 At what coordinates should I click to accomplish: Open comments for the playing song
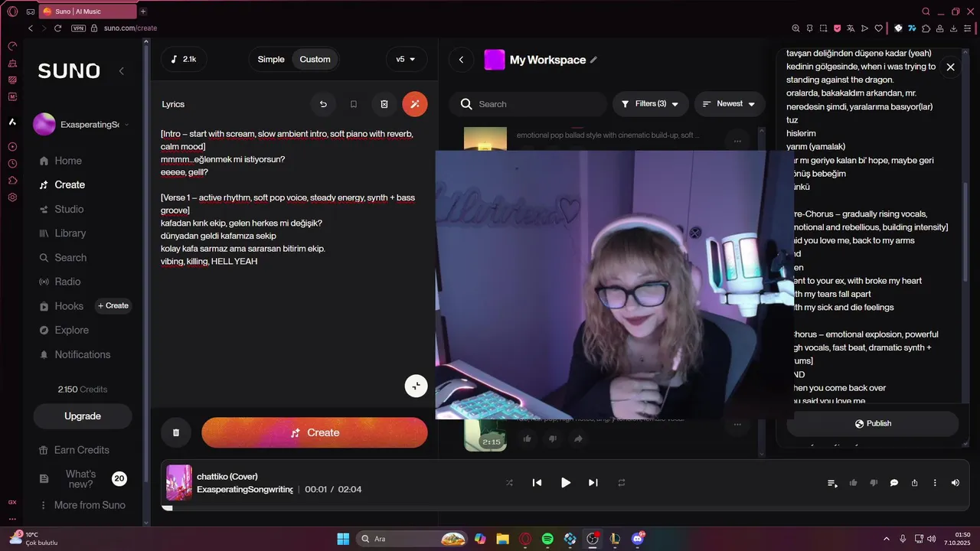coord(894,483)
